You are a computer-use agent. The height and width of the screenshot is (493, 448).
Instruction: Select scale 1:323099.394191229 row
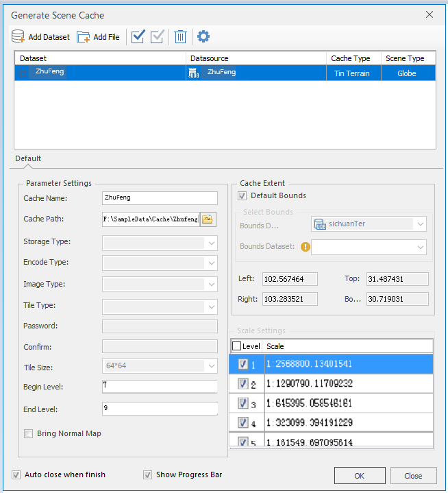coord(331,422)
